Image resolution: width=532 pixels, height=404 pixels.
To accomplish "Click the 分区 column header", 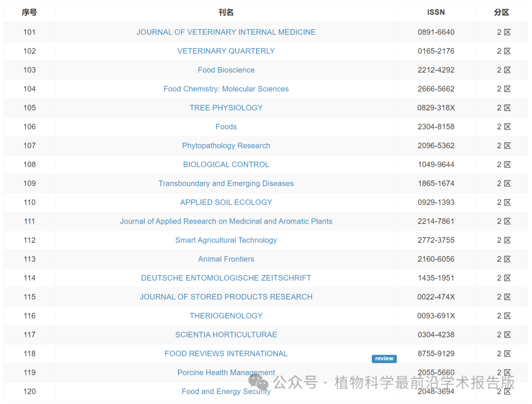I will 501,12.
